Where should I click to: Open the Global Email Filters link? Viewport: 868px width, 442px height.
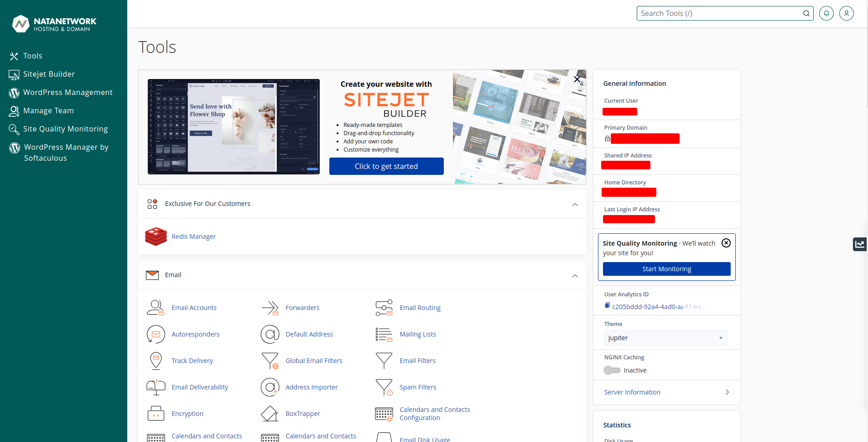coord(314,361)
